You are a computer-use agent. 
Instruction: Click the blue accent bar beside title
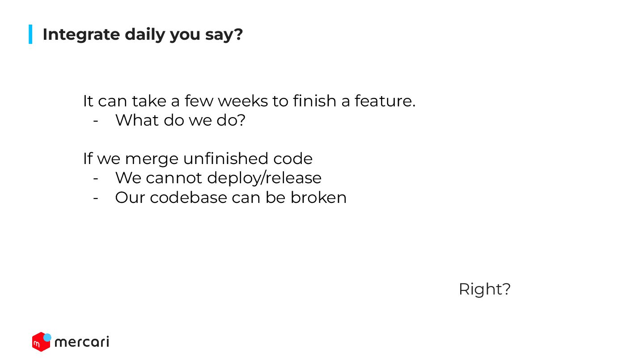[30, 34]
